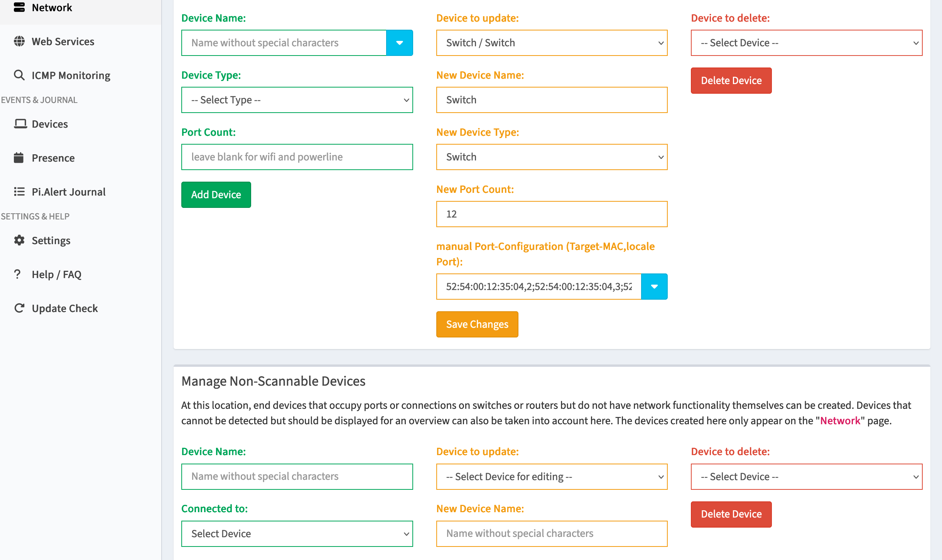Screen dimensions: 942x560
Task: Open the Device to update Switch dropdown
Action: point(551,43)
